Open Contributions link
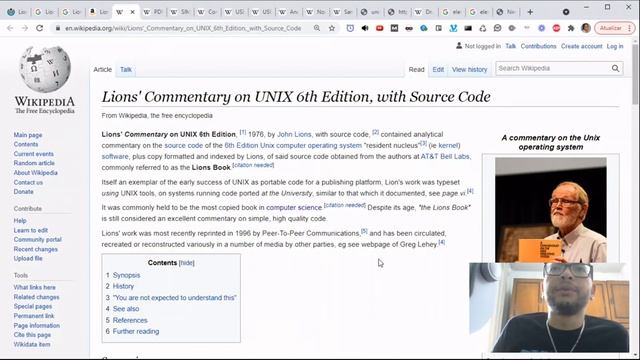Viewport: 640px width, 360px height. 538,46
